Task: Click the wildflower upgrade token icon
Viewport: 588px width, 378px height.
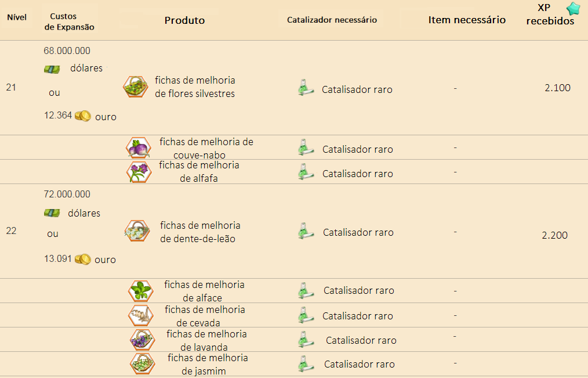Action: point(135,87)
